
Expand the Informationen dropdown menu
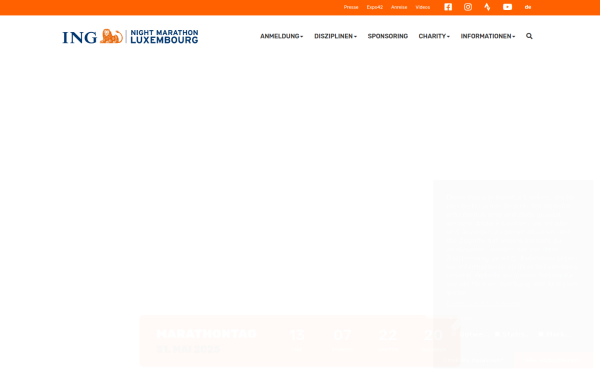(x=488, y=36)
